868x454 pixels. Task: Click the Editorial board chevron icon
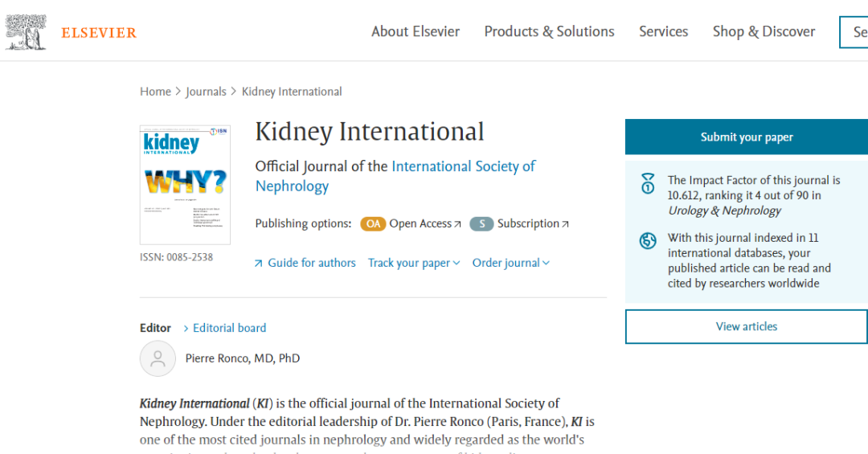(186, 329)
